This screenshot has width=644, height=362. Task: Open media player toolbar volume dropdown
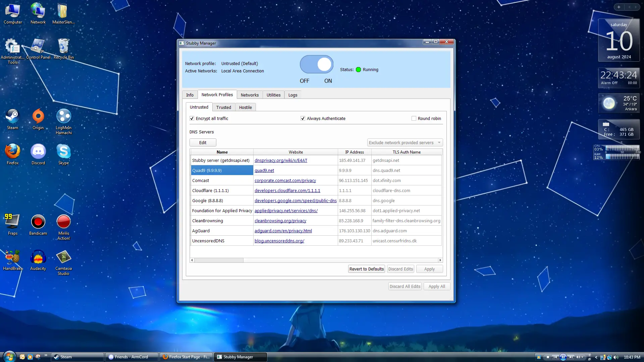[582, 357]
